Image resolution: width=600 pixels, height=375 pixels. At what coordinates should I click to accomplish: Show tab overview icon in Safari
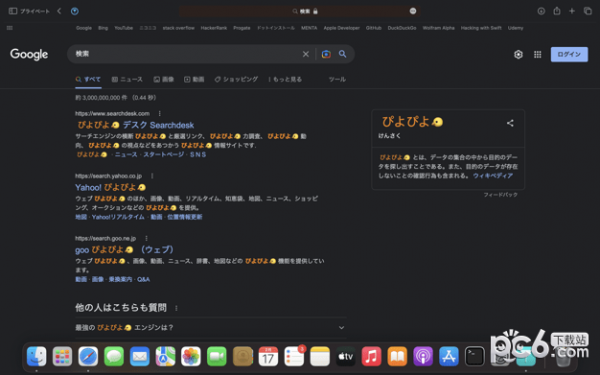[588, 11]
